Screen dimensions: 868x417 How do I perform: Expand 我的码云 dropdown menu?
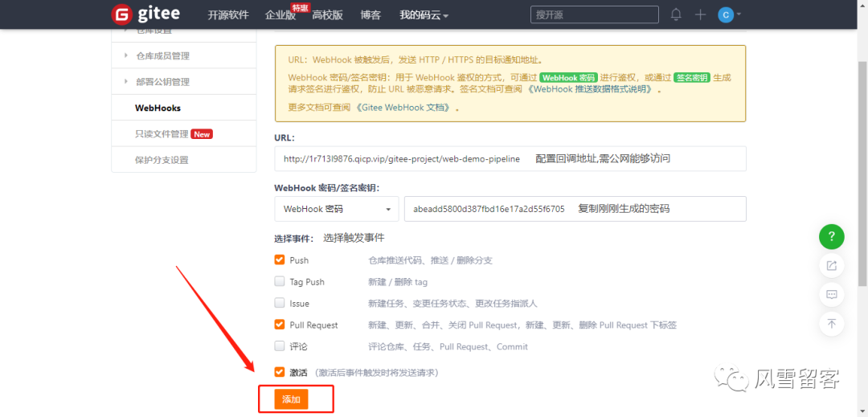(424, 15)
